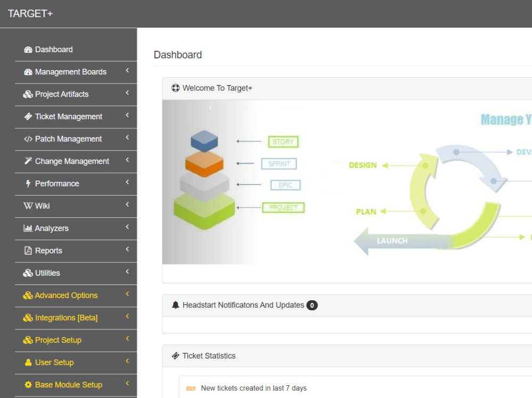532x398 pixels.
Task: Click the Ticket Management ticket icon
Action: pos(28,116)
